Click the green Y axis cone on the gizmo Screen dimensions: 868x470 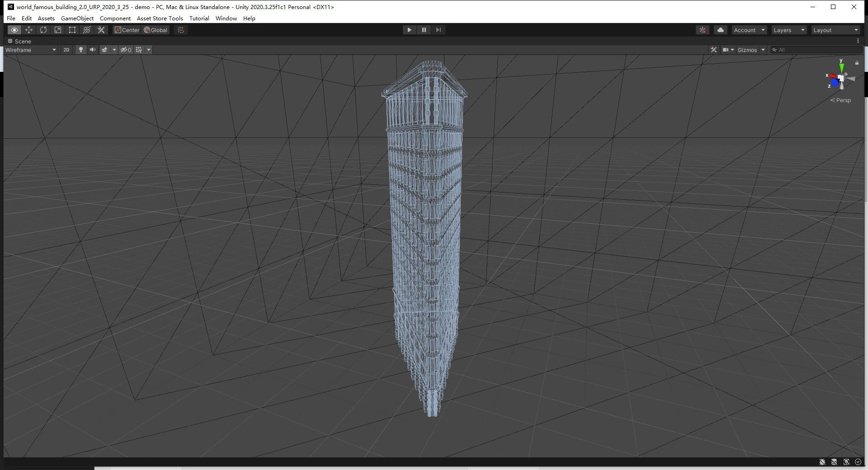[841, 67]
